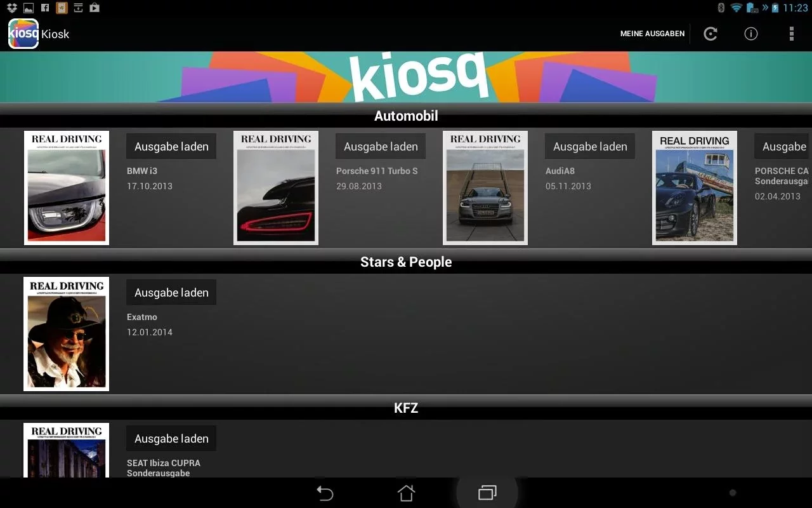Open Facebook notification icon in status bar
The image size is (812, 508).
[x=45, y=8]
